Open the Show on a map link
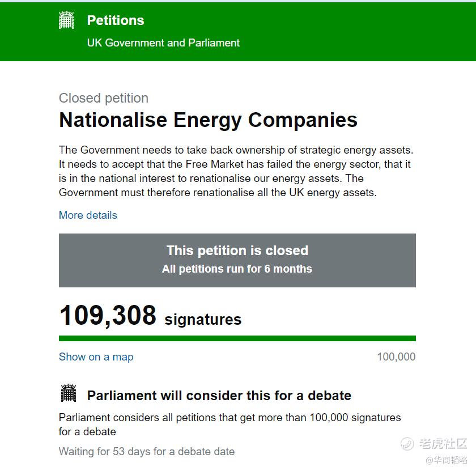The height and width of the screenshot is (471, 476). [96, 357]
